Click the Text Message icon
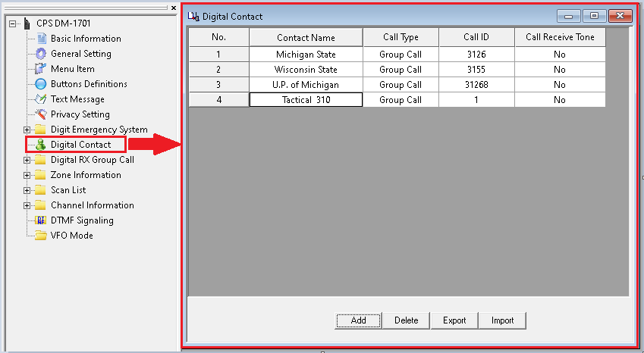Viewport: 644px width, 353px height. pyautogui.click(x=41, y=99)
